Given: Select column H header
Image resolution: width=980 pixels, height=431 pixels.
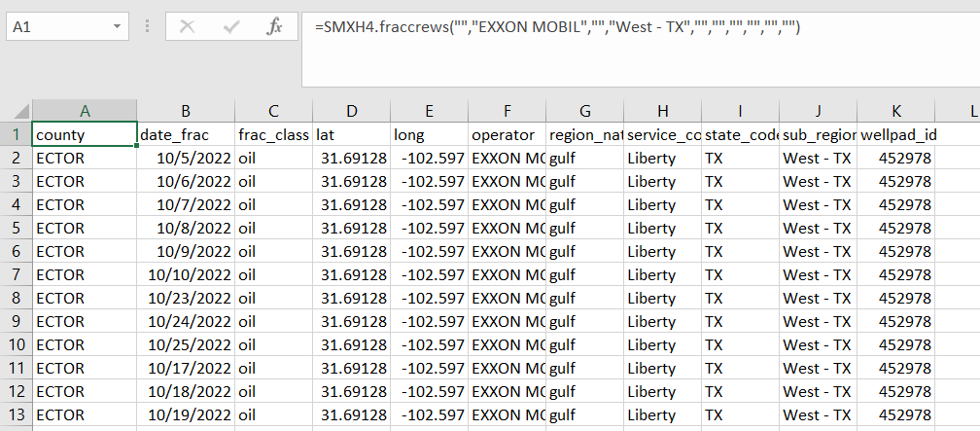Looking at the screenshot, I should coord(662,111).
